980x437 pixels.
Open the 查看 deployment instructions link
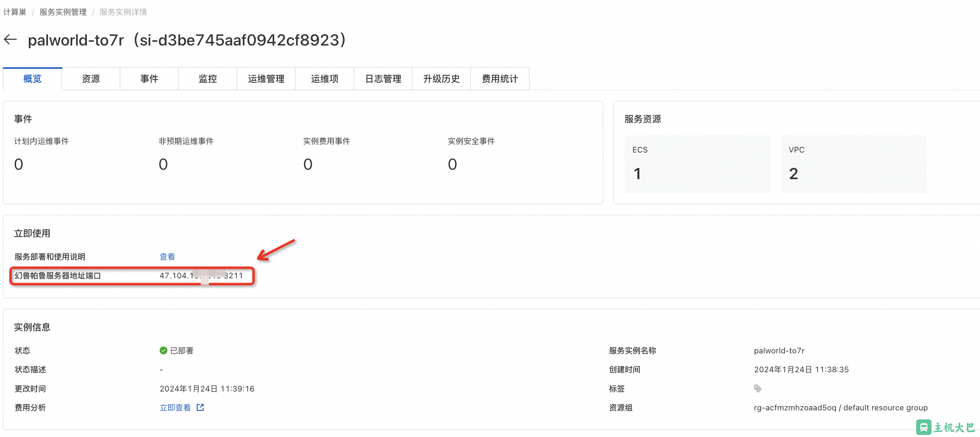[x=167, y=257]
